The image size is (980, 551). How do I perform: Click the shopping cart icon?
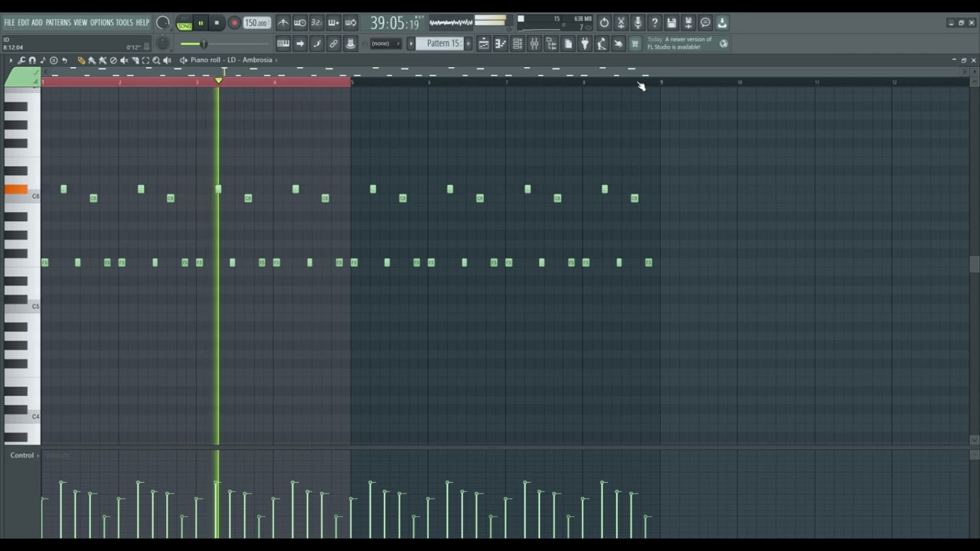pos(635,44)
